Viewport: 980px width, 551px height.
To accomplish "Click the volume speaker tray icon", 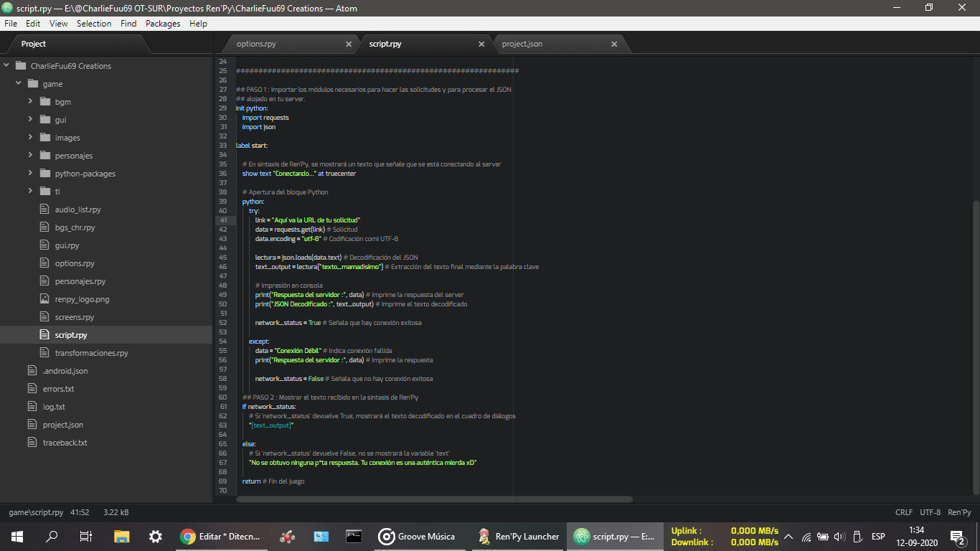I will 839,537.
